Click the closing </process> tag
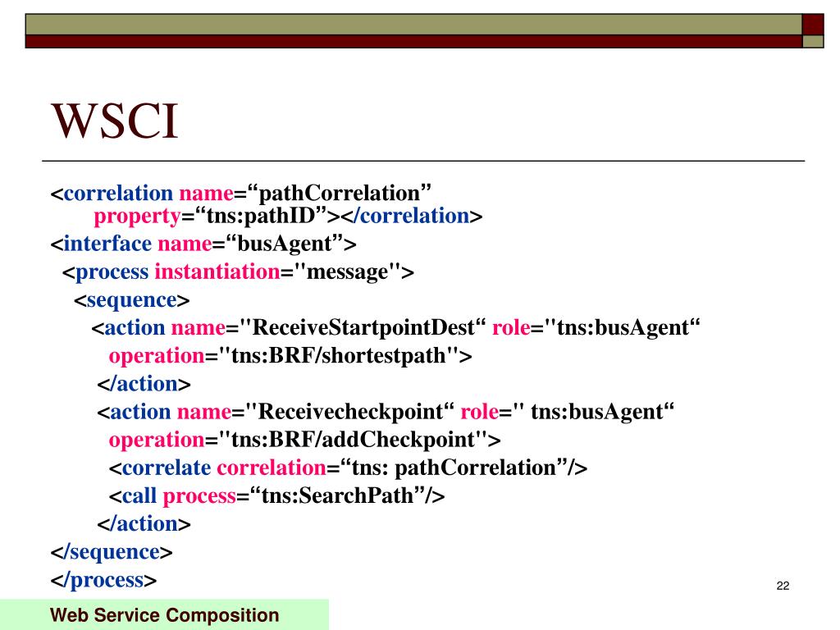 point(103,580)
